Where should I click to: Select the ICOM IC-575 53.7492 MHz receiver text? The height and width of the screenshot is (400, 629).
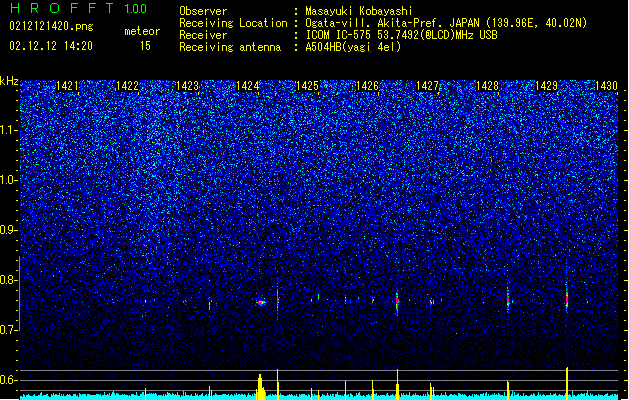401,35
